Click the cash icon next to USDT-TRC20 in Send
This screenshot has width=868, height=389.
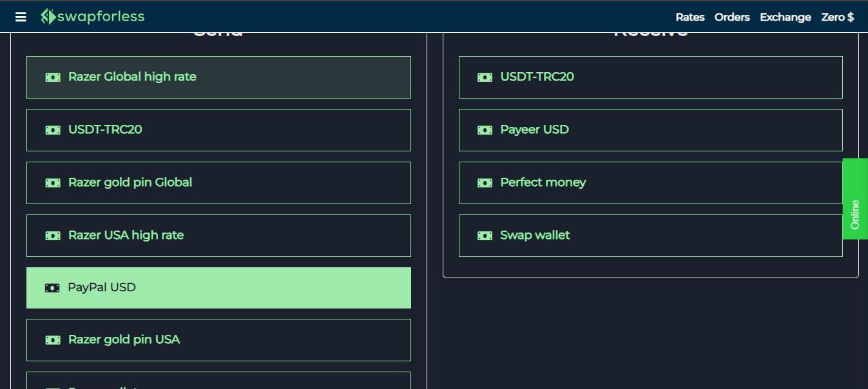(x=52, y=129)
